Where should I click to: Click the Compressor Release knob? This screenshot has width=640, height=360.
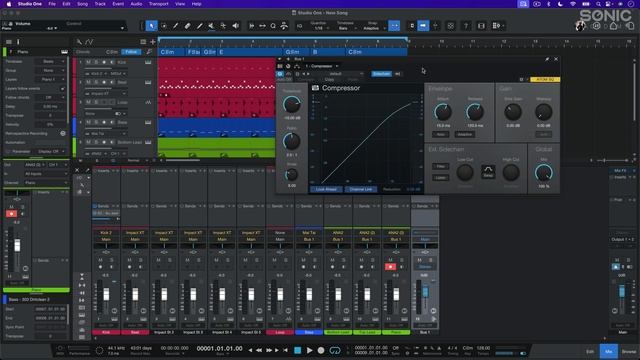point(475,112)
